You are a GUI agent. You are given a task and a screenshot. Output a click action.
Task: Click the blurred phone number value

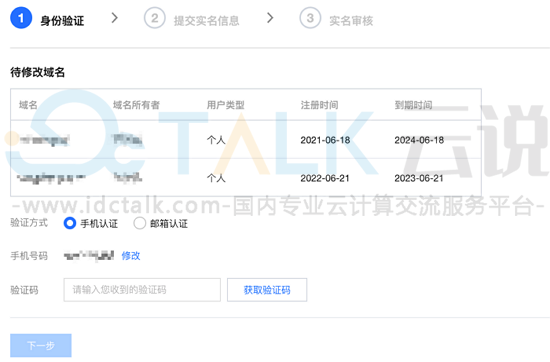(x=89, y=256)
